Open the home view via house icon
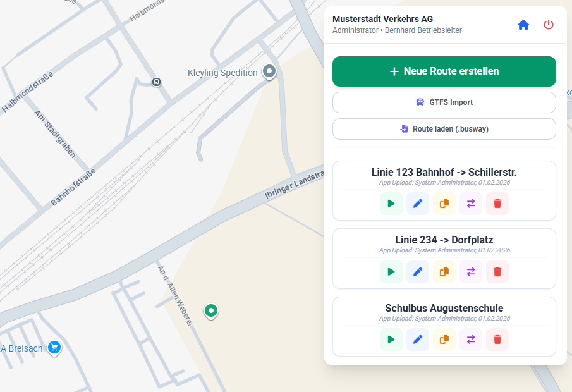This screenshot has height=392, width=572. pyautogui.click(x=523, y=24)
